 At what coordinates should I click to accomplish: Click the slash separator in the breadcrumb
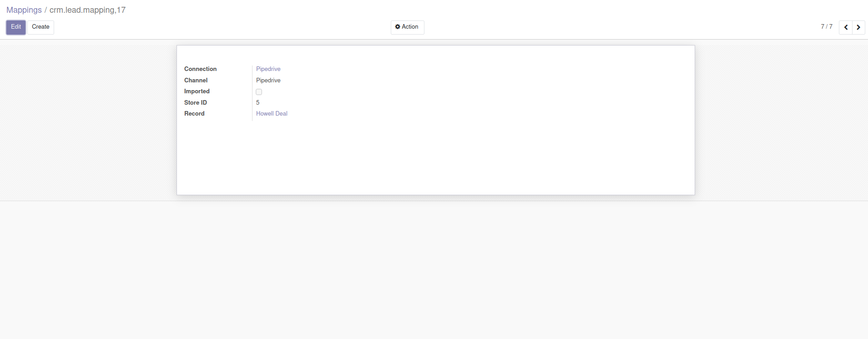[x=45, y=10]
